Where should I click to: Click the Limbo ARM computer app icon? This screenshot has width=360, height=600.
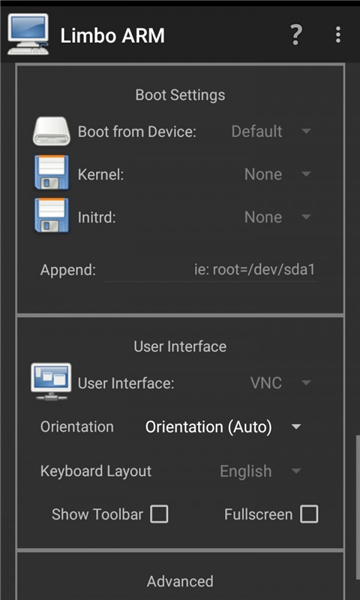[28, 34]
